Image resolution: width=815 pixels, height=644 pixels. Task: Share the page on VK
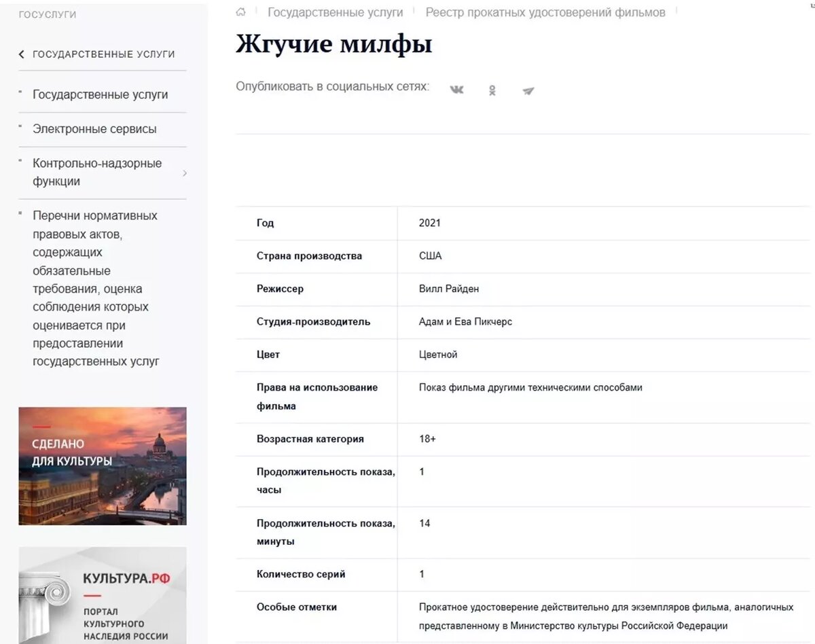pyautogui.click(x=456, y=89)
